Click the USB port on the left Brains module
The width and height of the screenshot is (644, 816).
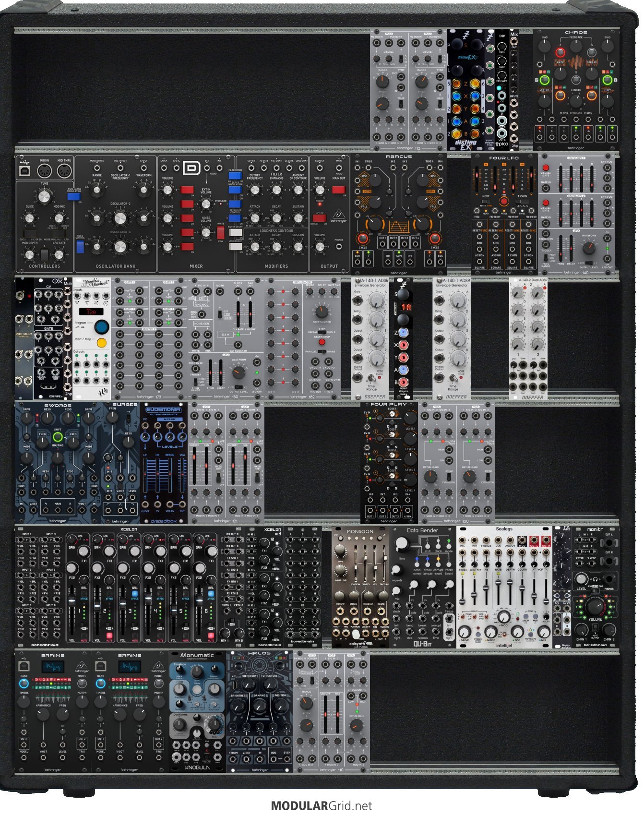pyautogui.click(x=24, y=666)
